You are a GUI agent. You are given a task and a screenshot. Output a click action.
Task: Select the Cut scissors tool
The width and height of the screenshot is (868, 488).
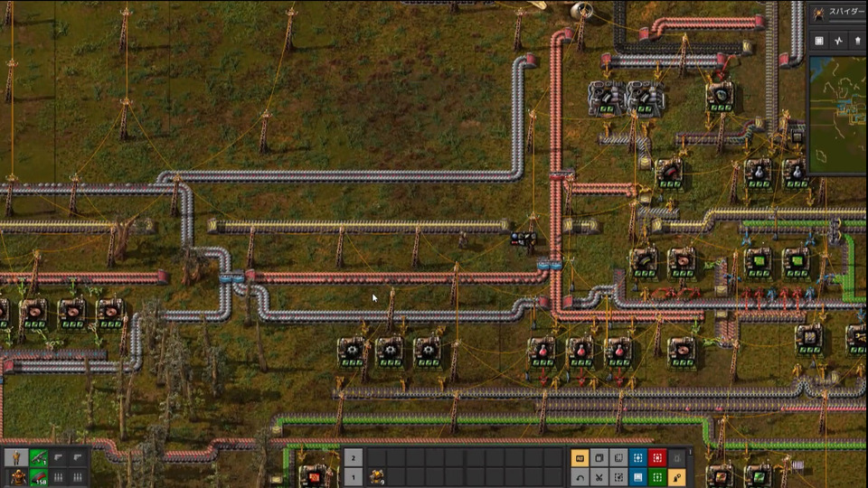[599, 477]
